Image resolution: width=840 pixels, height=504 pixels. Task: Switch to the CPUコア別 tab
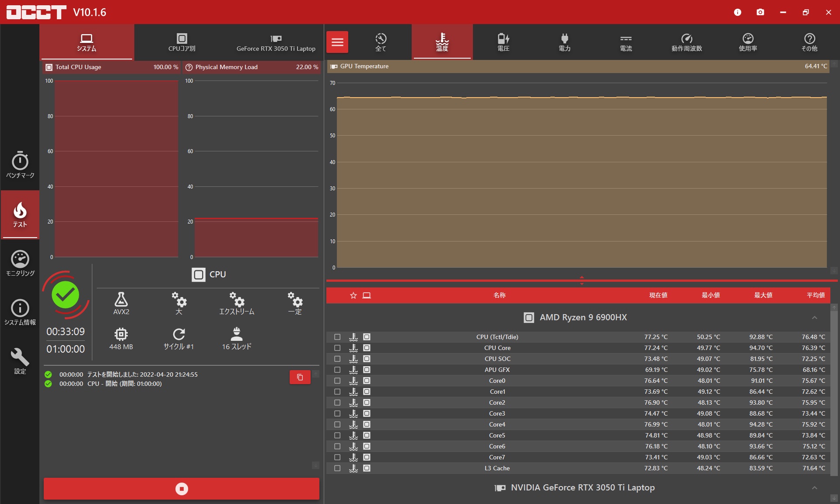point(182,42)
